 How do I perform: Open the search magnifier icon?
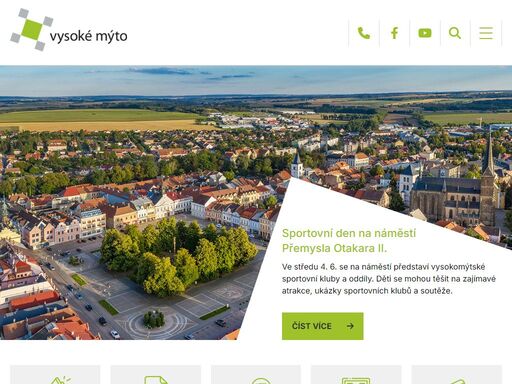point(455,33)
